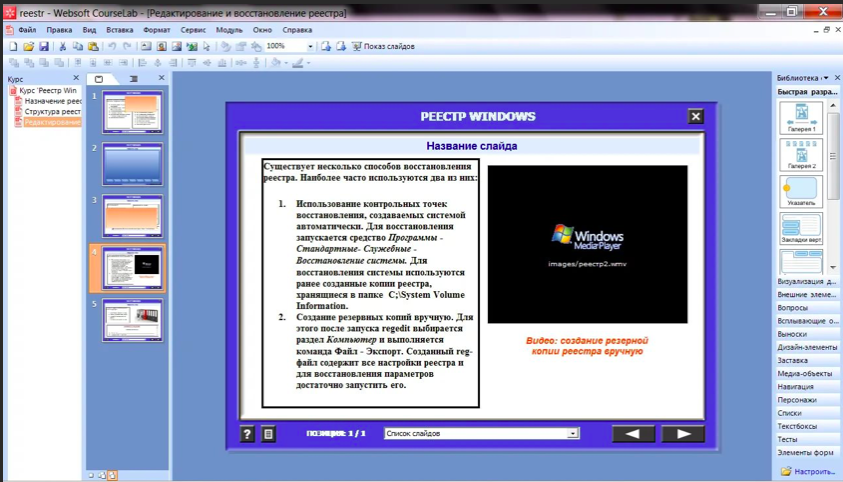Select the 'Структура реест' module in tree
The image size is (843, 482).
coord(52,112)
